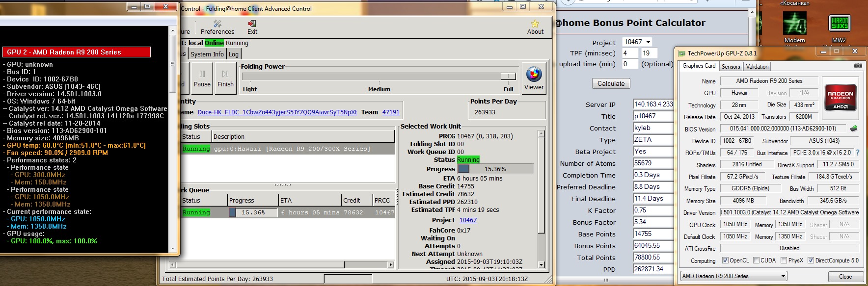Click the Progress column header in Work Queue

click(253, 200)
